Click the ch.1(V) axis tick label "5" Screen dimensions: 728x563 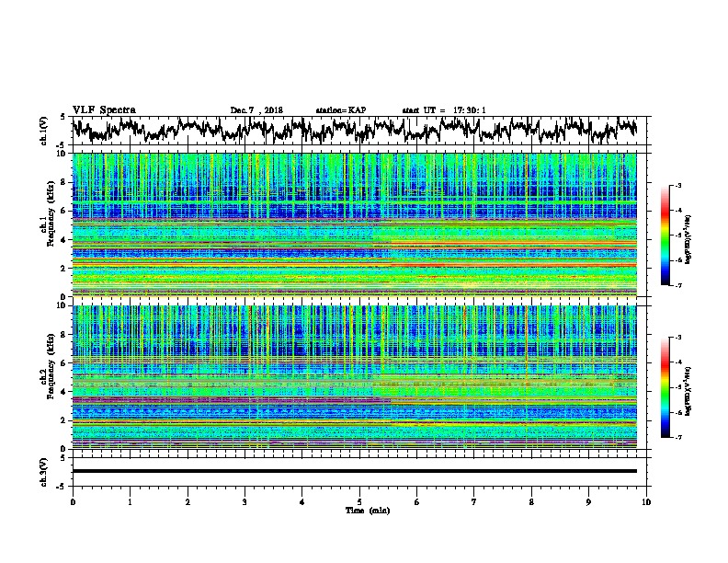click(63, 117)
